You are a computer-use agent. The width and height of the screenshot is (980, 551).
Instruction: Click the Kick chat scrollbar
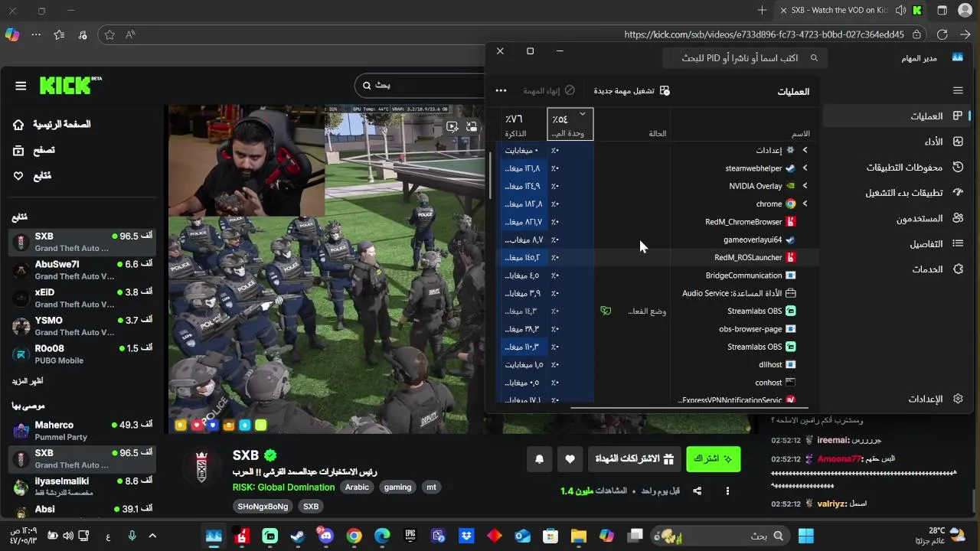pyautogui.click(x=974, y=500)
